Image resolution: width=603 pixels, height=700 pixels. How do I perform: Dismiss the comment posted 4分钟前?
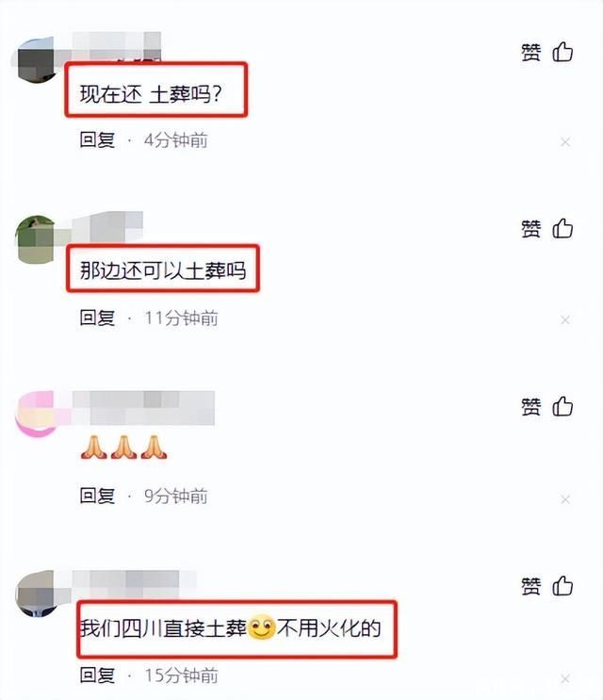(x=565, y=142)
